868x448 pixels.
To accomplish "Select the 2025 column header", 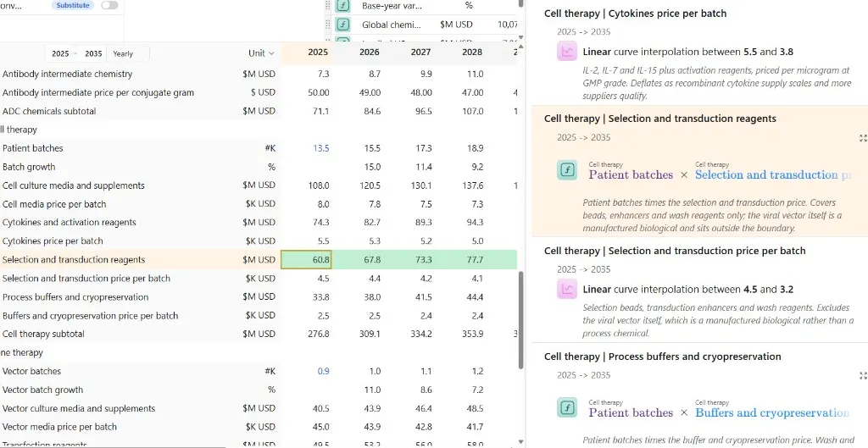I will [318, 52].
